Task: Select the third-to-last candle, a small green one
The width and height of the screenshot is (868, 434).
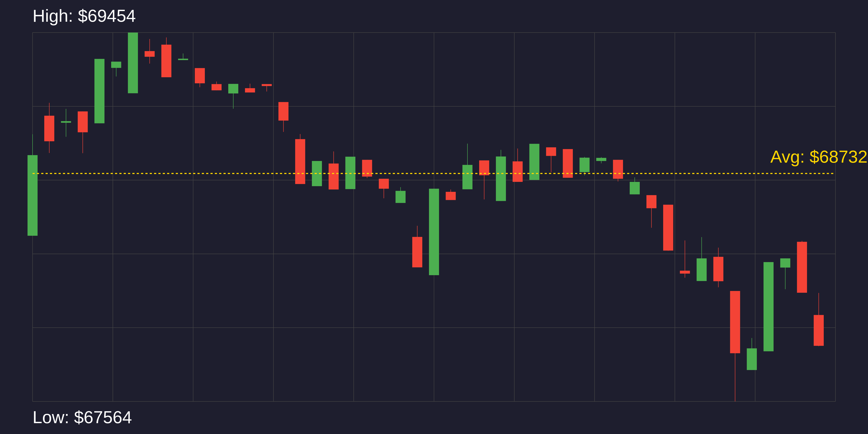Action: click(785, 263)
